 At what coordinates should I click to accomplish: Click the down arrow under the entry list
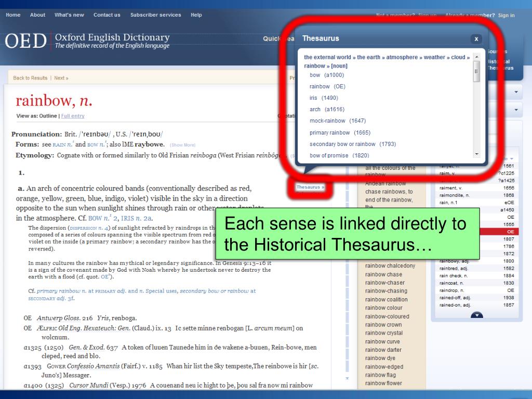click(477, 315)
